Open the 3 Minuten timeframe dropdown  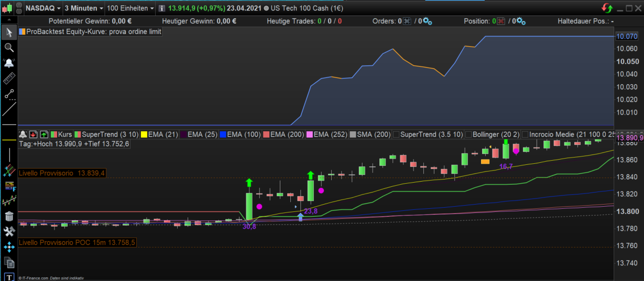pyautogui.click(x=83, y=8)
